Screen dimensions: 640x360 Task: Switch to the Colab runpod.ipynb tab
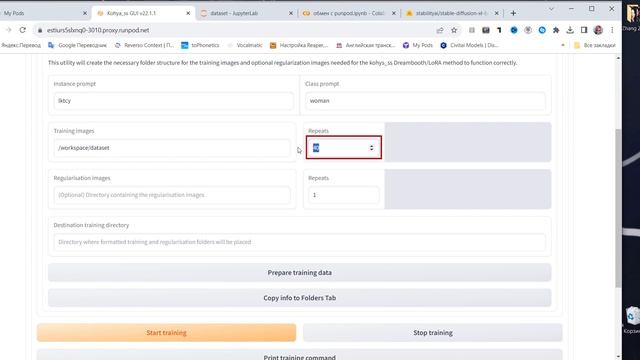pos(349,13)
